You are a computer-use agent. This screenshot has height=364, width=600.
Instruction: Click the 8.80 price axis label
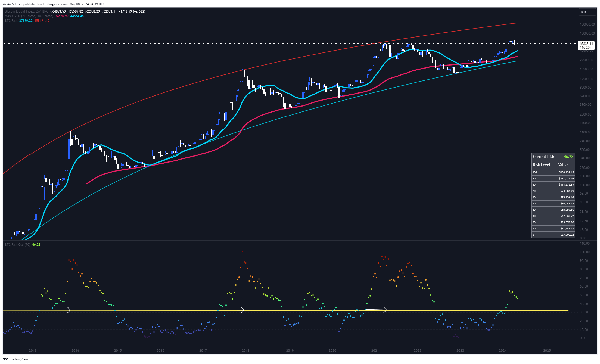pos(583,238)
